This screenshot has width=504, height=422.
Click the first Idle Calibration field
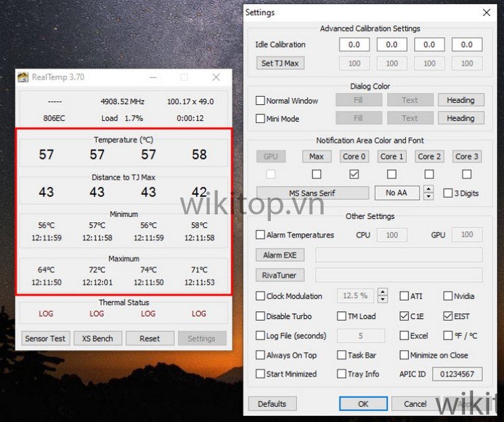pyautogui.click(x=353, y=45)
